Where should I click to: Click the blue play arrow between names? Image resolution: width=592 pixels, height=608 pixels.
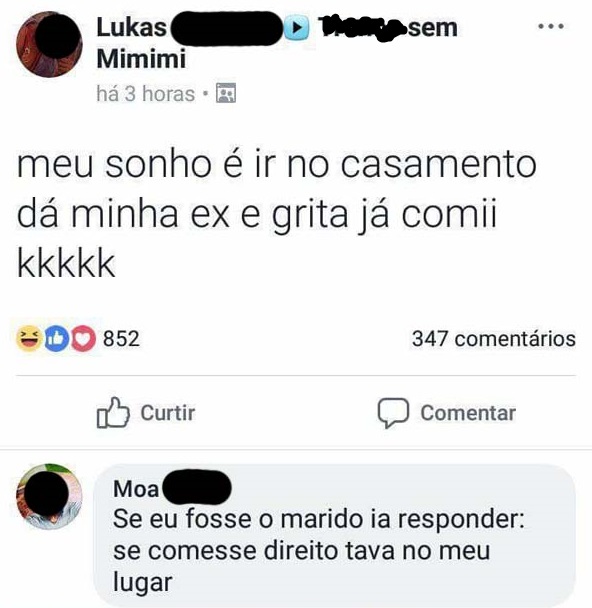point(297,28)
